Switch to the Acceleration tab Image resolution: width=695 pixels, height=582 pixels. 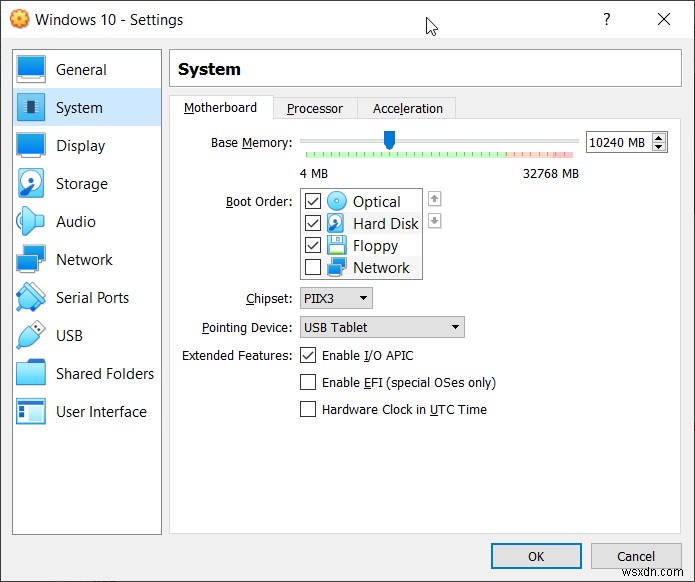pyautogui.click(x=407, y=109)
